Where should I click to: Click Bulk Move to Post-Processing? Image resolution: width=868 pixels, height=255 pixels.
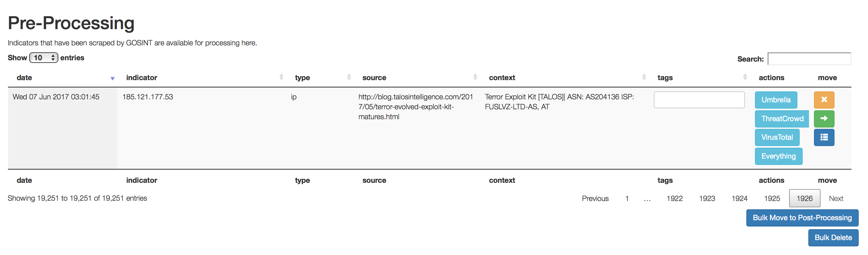pyautogui.click(x=802, y=218)
